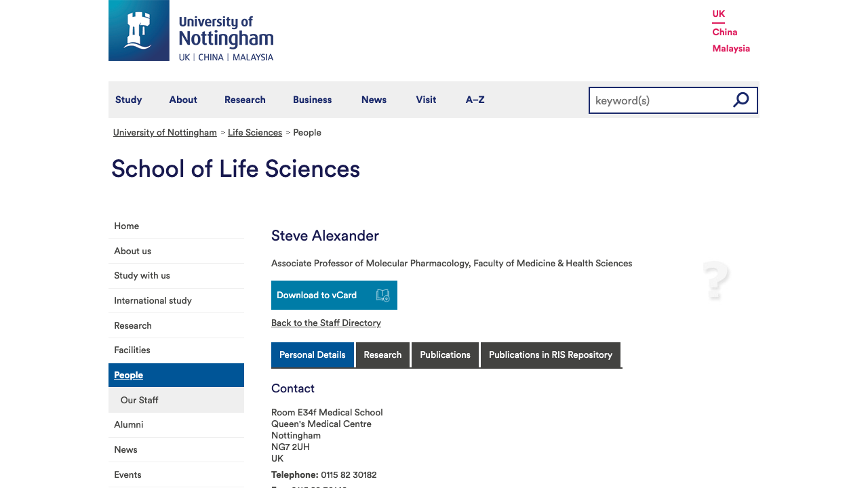Open the Study navigation menu
This screenshot has width=868, height=488.
[x=128, y=100]
